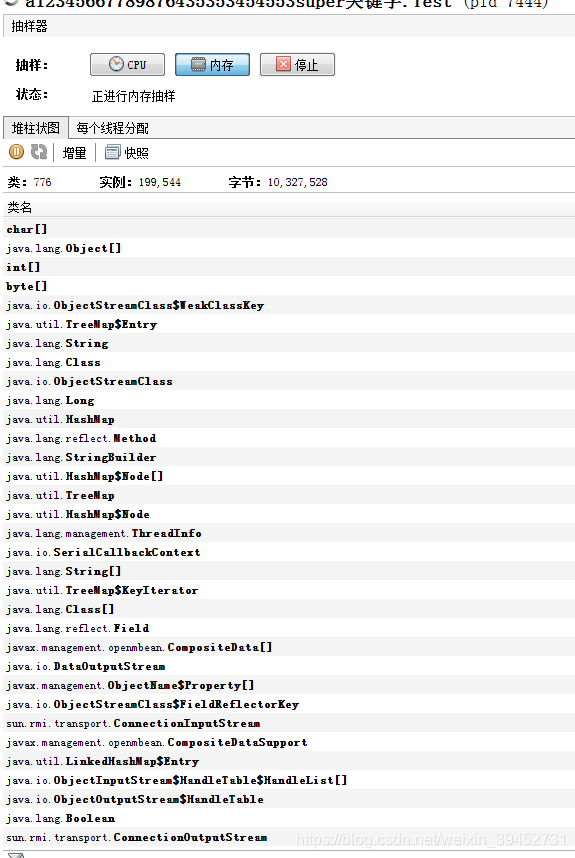The height and width of the screenshot is (858, 575).
Task: Select java.lang.String row
Action: [289, 343]
